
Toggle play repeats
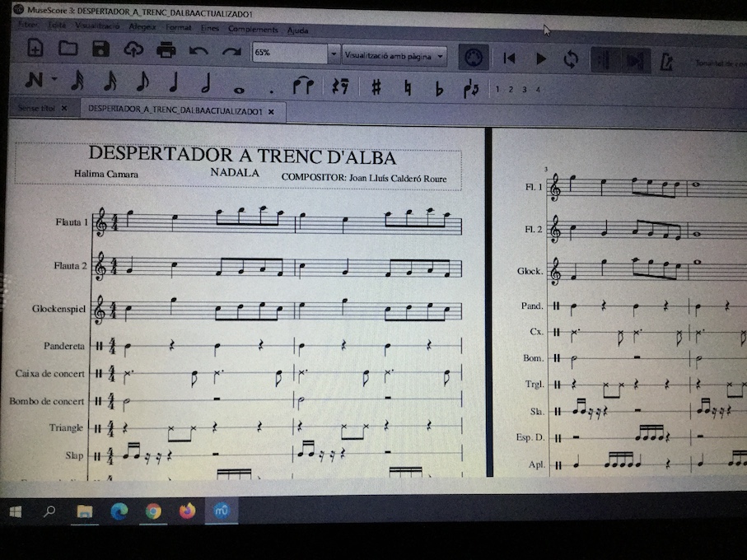605,60
